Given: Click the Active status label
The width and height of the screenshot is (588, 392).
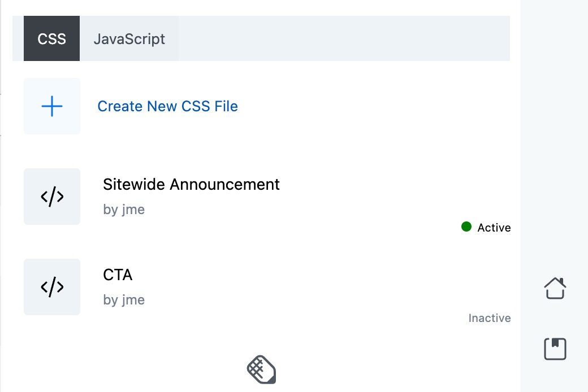Looking at the screenshot, I should point(494,228).
